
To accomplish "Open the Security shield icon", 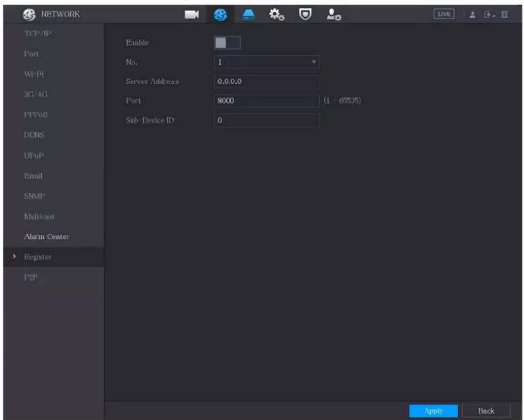I will [305, 14].
